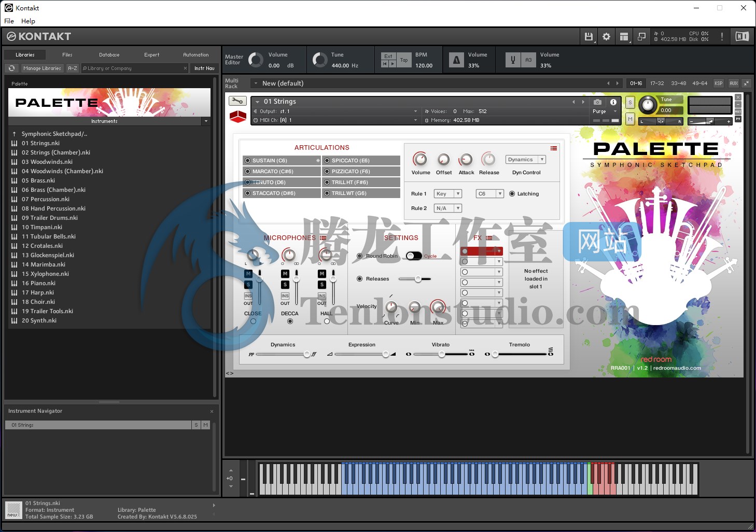
Task: Toggle the Latching option
Action: (x=512, y=194)
